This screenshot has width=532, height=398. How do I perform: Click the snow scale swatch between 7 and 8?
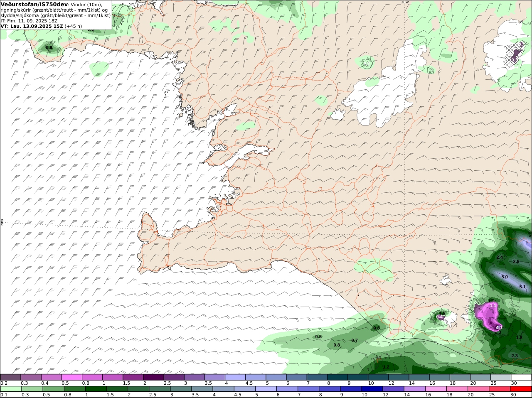coord(317,377)
